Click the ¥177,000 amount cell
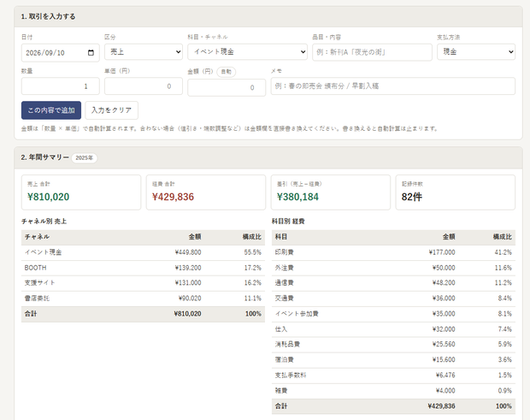Image resolution: width=530 pixels, height=420 pixels. tap(442, 252)
